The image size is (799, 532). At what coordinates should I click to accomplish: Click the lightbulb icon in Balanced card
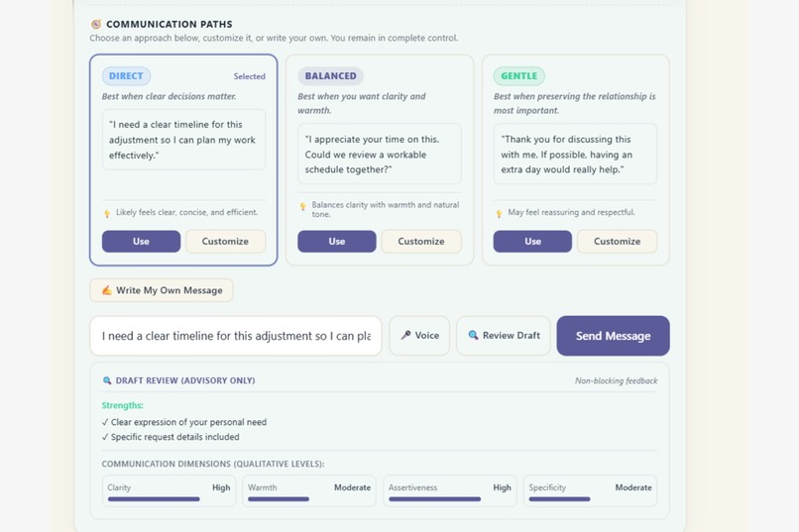[x=303, y=206]
